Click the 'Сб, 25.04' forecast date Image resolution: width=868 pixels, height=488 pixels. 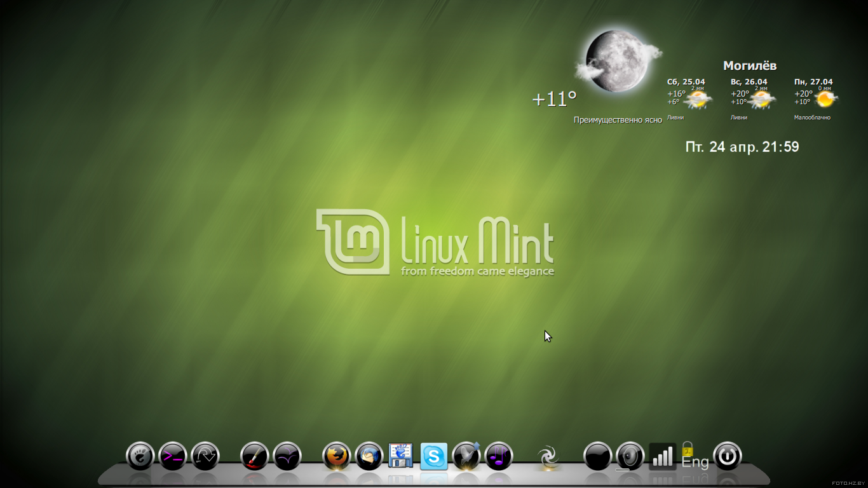[x=686, y=82]
